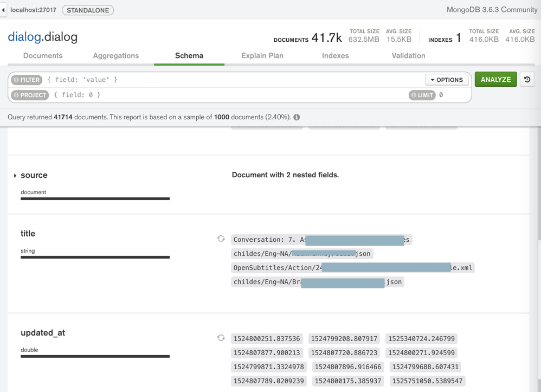Click the reset query icon beside ANALYZE
The height and width of the screenshot is (392, 541).
527,80
